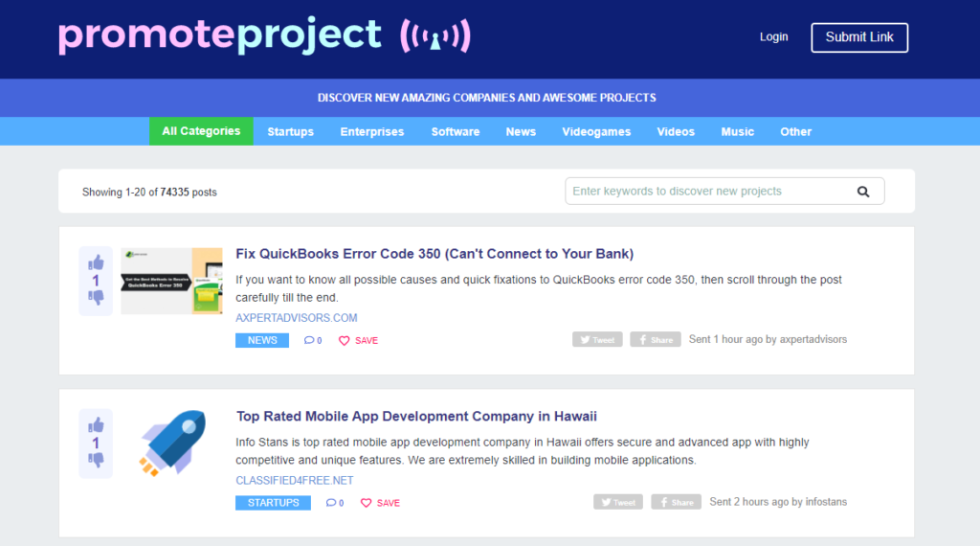Open the News category tab
Image resolution: width=980 pixels, height=546 pixels.
521,132
